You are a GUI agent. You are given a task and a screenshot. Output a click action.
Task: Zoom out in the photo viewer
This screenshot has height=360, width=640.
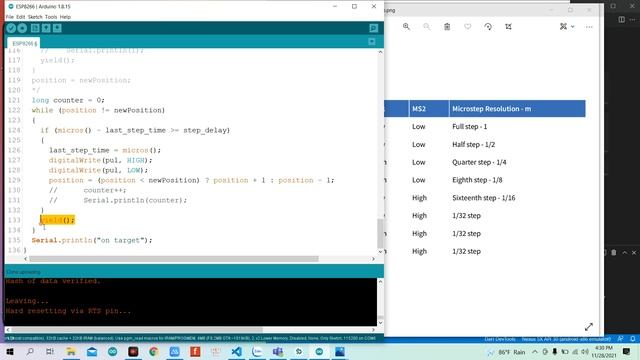click(427, 27)
